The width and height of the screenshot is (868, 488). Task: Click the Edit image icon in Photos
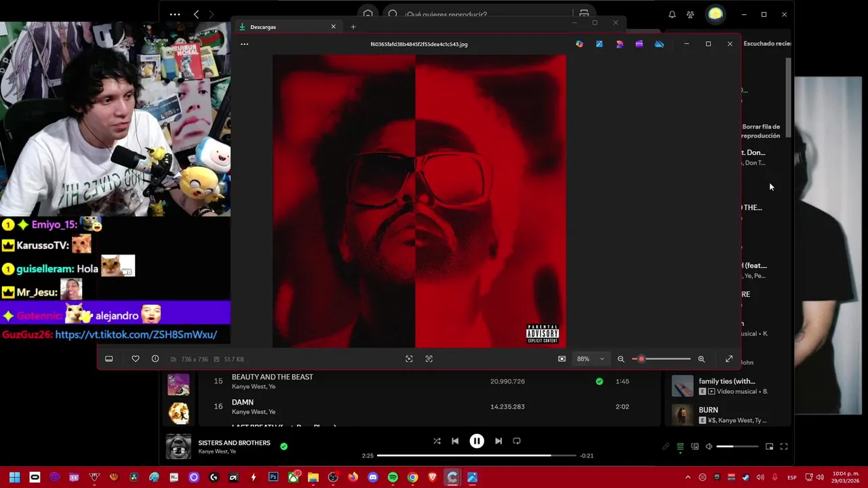pyautogui.click(x=599, y=44)
